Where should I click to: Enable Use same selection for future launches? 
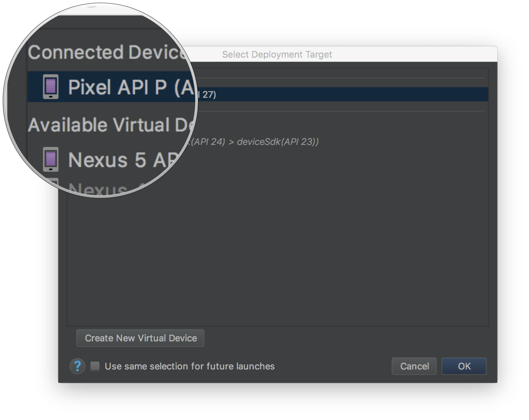(x=95, y=366)
